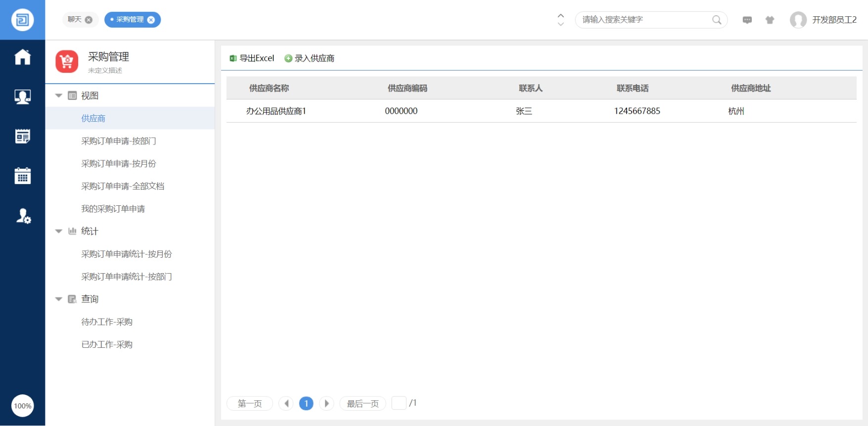Click the 供应商名称 column header
This screenshot has width=868, height=426.
tap(269, 88)
